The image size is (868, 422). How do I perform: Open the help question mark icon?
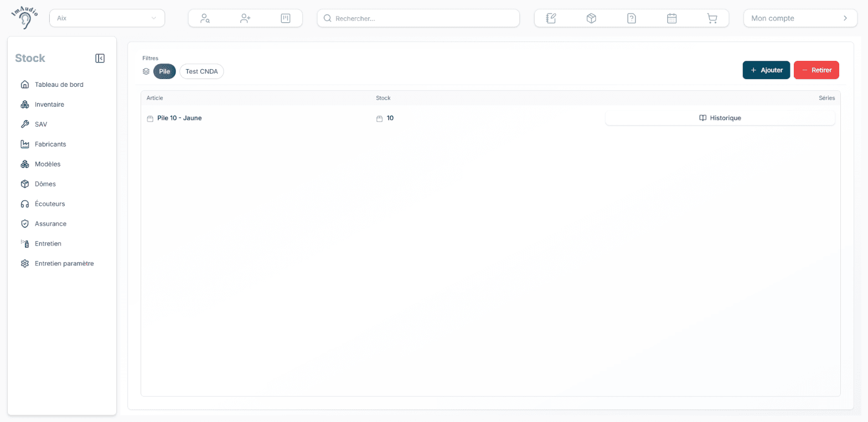tap(632, 18)
